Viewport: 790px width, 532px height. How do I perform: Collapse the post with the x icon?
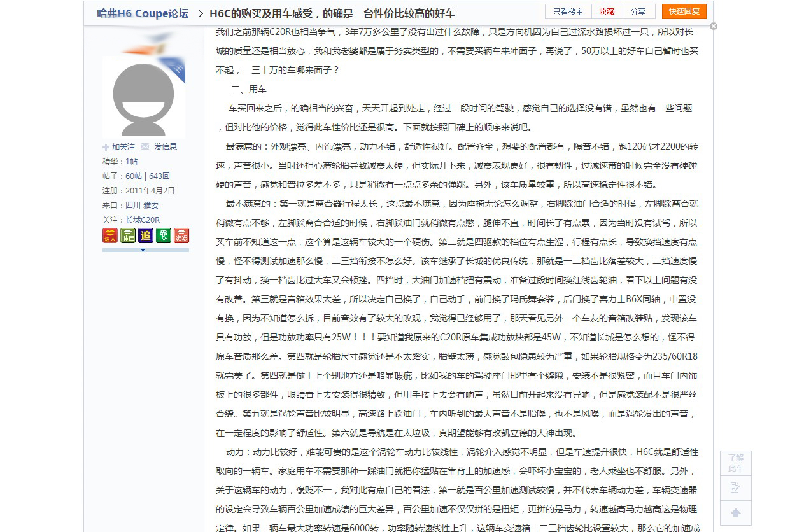coord(713,25)
